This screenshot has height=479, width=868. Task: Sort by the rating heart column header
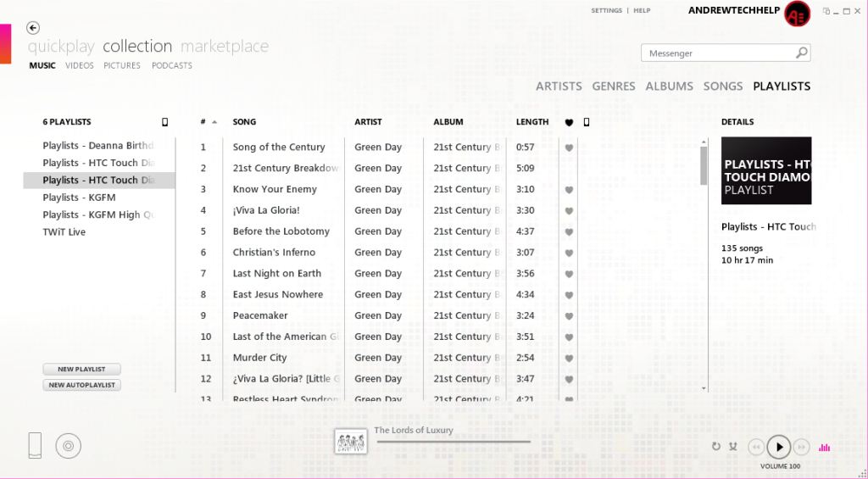tap(569, 122)
